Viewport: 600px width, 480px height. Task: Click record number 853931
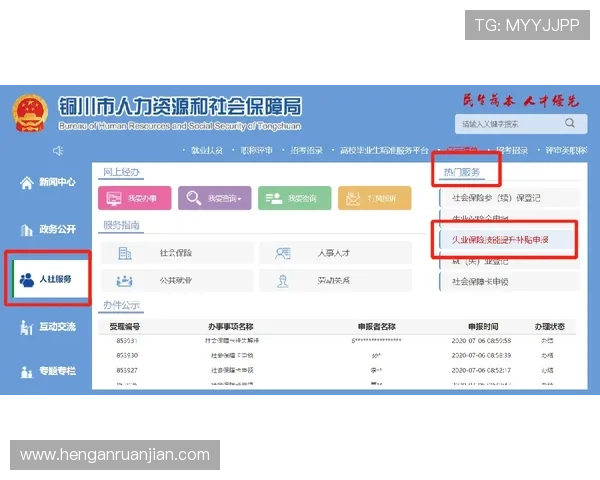point(127,341)
